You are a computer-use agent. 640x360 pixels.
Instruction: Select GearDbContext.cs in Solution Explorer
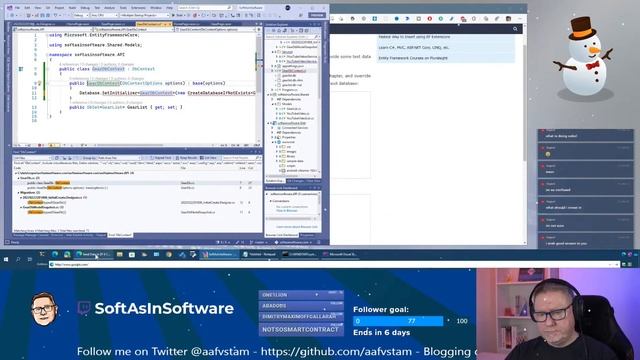pyautogui.click(x=293, y=71)
